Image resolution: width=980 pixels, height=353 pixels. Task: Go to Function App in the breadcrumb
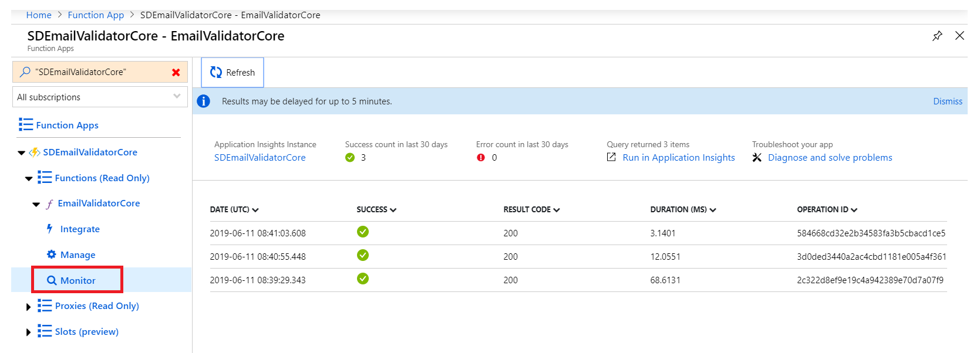click(x=96, y=15)
